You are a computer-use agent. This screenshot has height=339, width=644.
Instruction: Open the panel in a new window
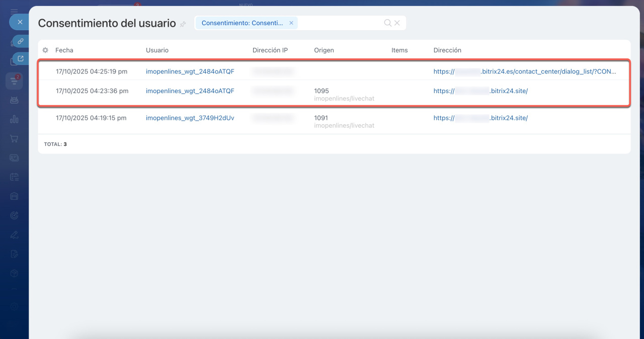pos(21,59)
